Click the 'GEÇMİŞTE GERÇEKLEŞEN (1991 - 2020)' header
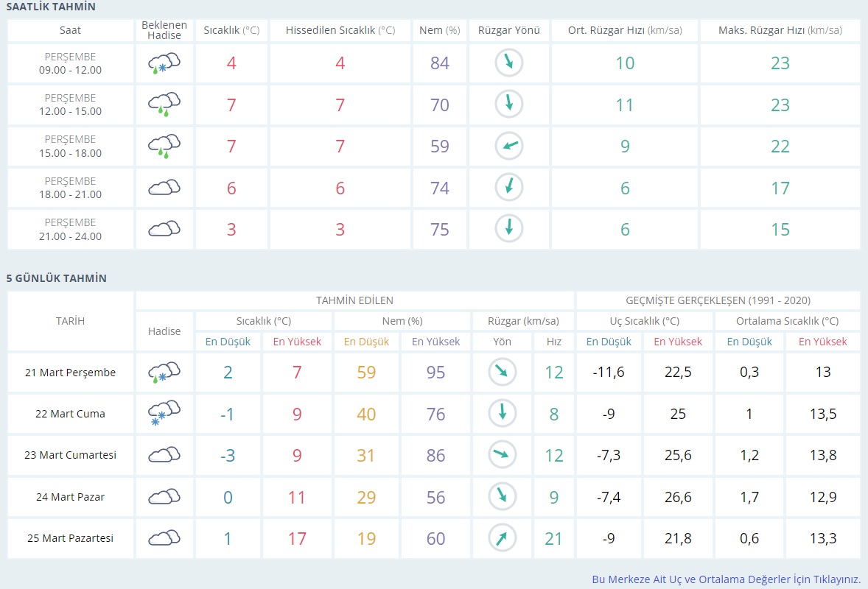Image resolution: width=868 pixels, height=589 pixels. (x=718, y=300)
